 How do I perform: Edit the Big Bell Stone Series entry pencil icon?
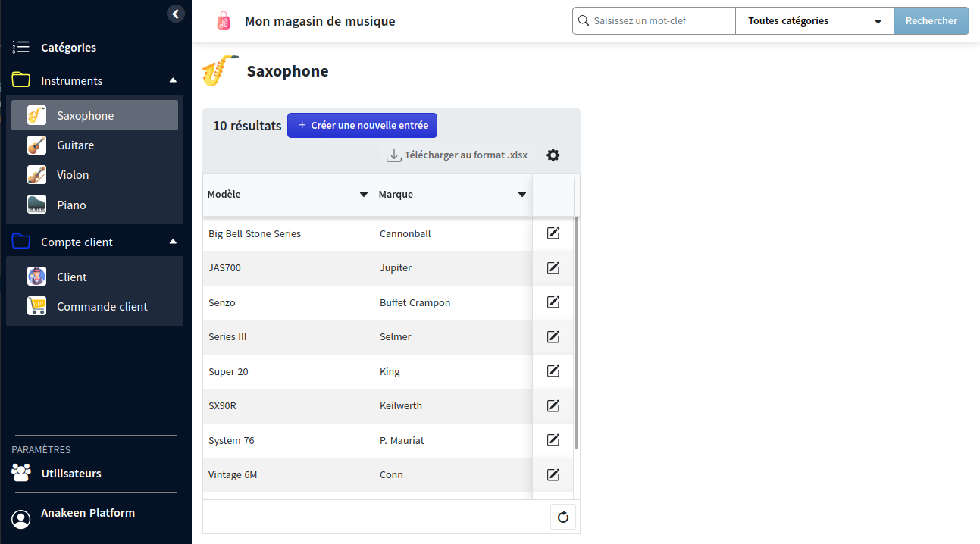coord(553,233)
